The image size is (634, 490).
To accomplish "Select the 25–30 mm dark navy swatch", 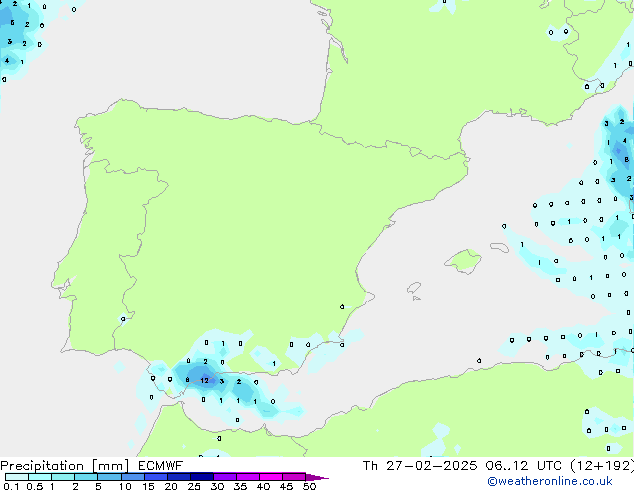I will (201, 477).
